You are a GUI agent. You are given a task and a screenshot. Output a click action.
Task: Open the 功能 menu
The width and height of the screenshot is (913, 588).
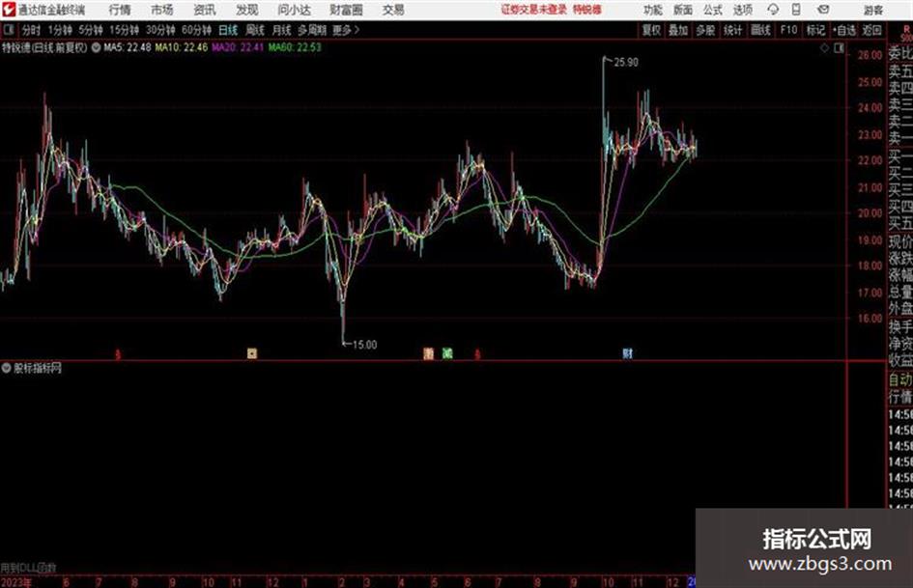coord(653,10)
